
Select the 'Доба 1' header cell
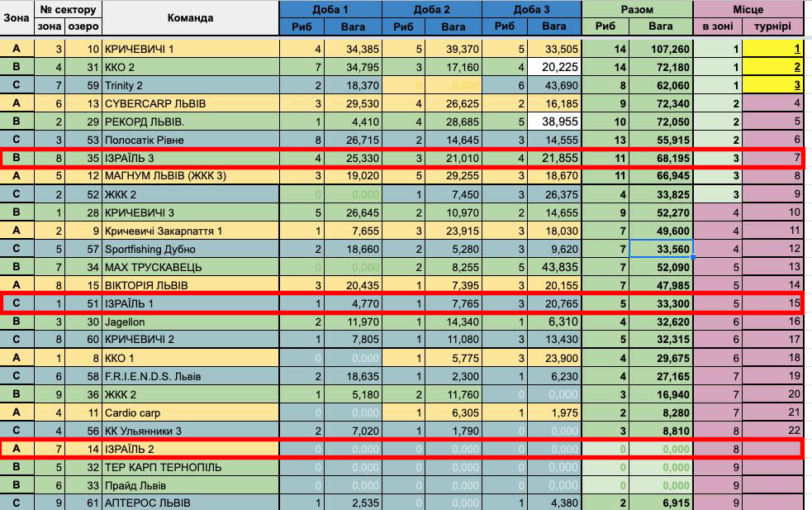pos(330,9)
